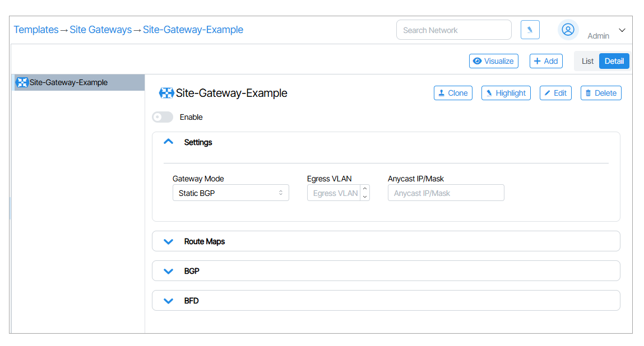Add a new site gateway
The width and height of the screenshot is (644, 346).
(545, 61)
